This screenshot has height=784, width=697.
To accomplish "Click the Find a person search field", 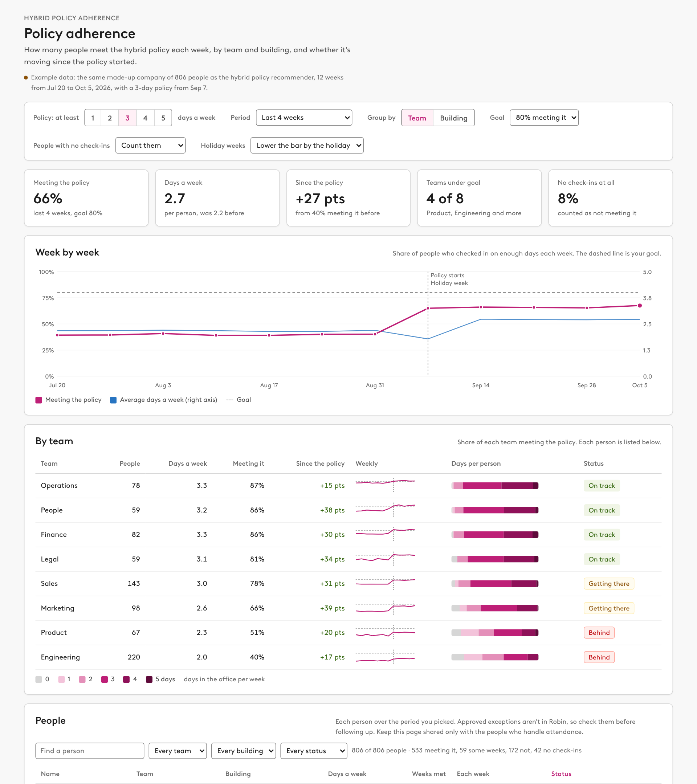I will click(x=90, y=751).
